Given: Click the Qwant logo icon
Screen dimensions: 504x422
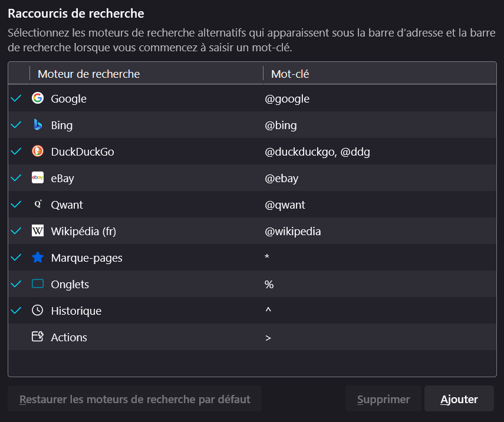Looking at the screenshot, I should click(38, 205).
